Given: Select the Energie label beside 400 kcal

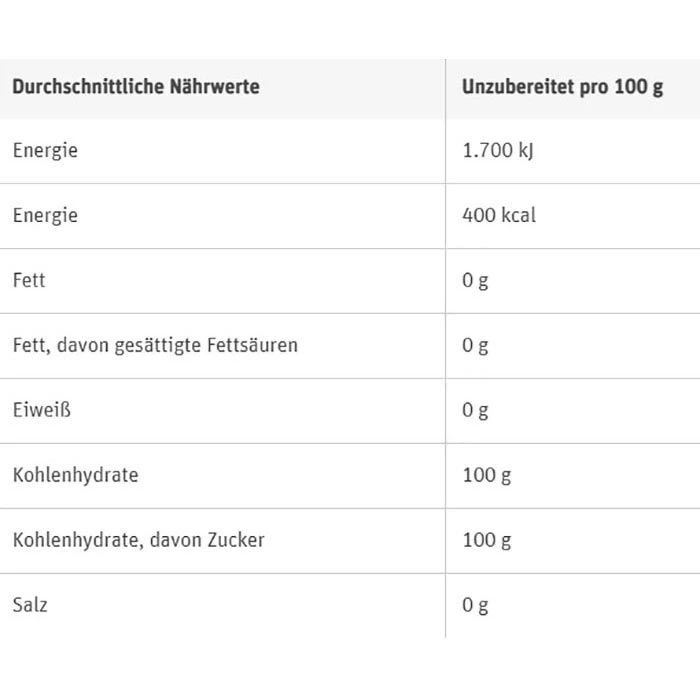Looking at the screenshot, I should (45, 216).
